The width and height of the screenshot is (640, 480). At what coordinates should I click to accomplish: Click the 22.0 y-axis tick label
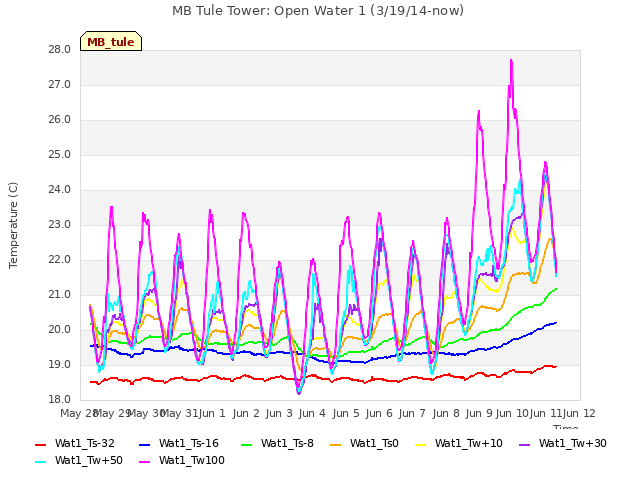[60, 260]
